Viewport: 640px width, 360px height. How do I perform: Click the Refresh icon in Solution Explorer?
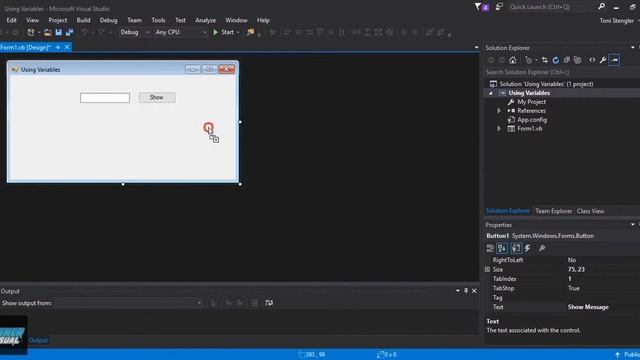556,60
